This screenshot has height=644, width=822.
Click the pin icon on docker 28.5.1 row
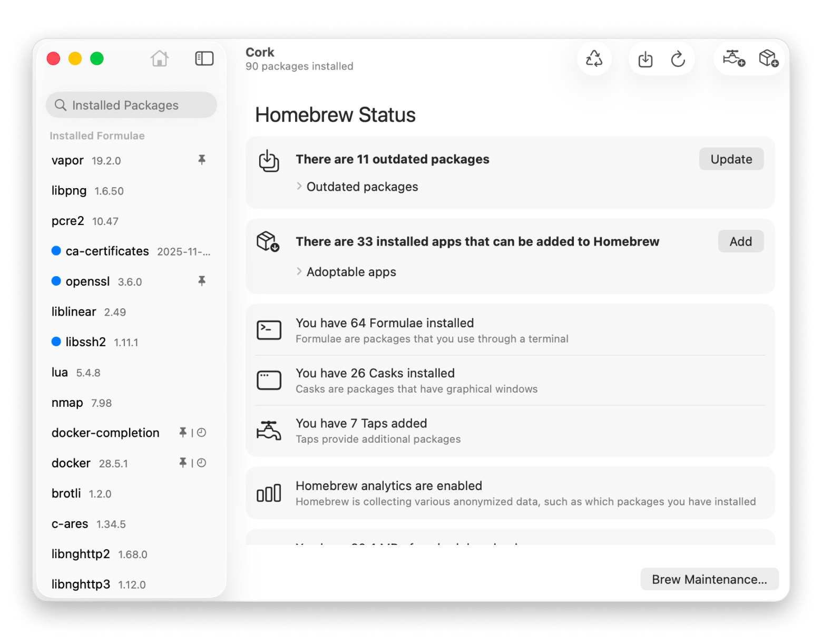(182, 463)
